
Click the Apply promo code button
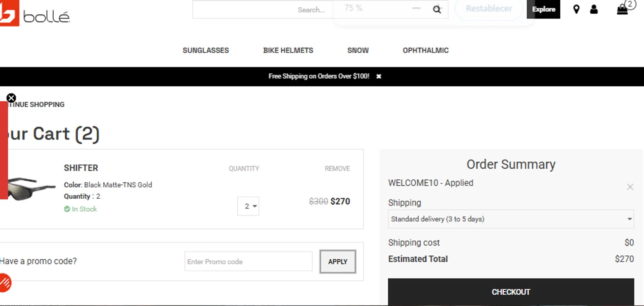click(338, 261)
